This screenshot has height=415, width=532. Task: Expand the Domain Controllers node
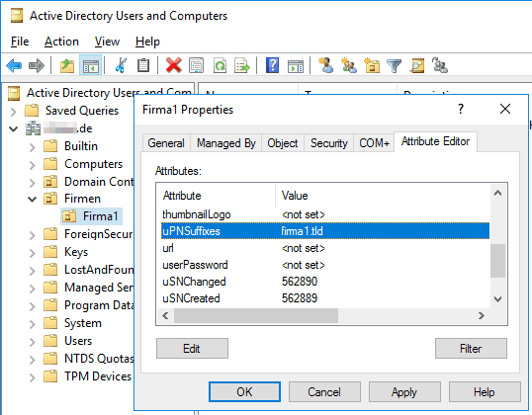[x=32, y=183]
